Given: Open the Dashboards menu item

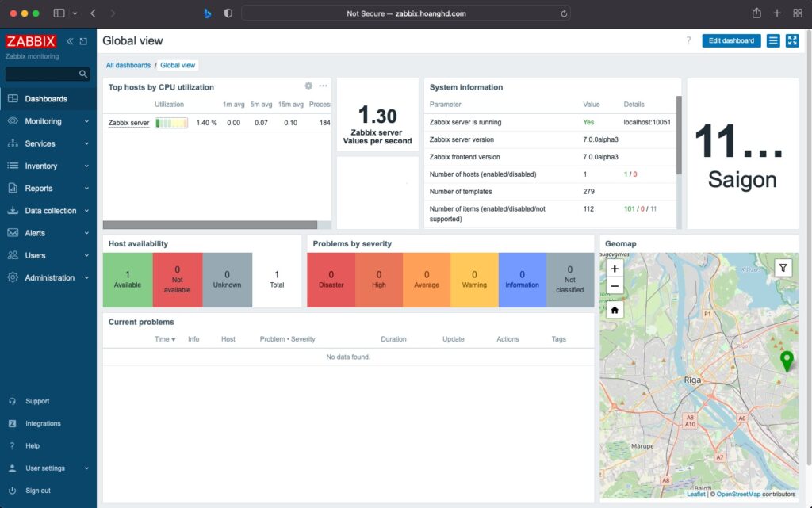Looking at the screenshot, I should pyautogui.click(x=48, y=99).
